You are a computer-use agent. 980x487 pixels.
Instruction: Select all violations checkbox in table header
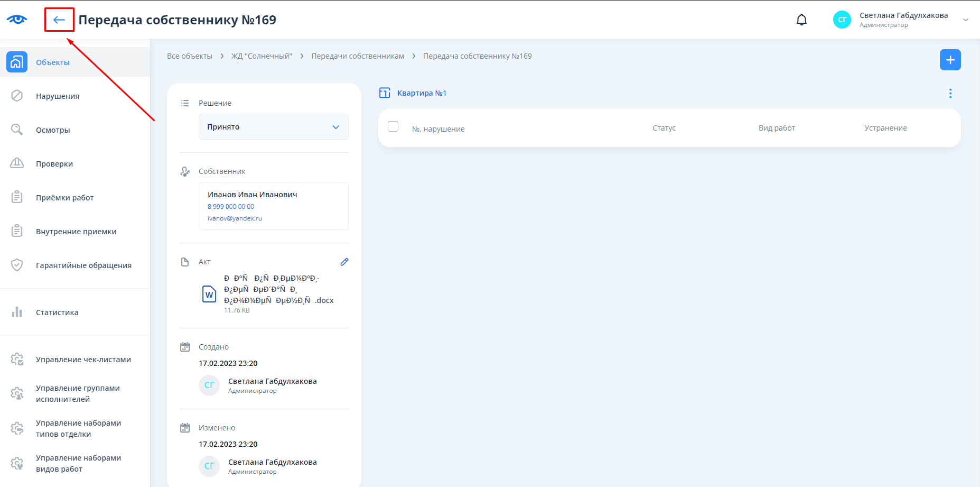point(393,126)
